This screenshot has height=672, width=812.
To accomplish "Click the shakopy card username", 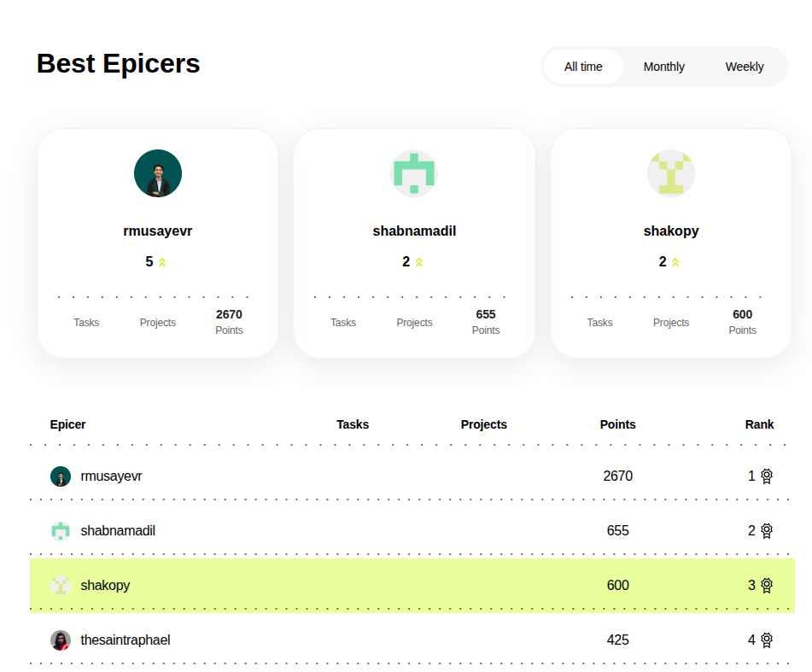I will [671, 231].
